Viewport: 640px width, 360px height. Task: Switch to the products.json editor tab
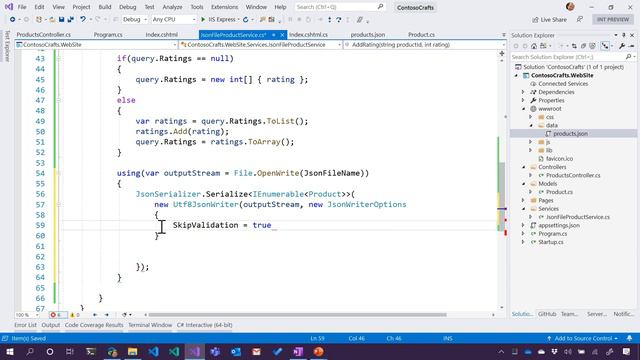coord(368,35)
